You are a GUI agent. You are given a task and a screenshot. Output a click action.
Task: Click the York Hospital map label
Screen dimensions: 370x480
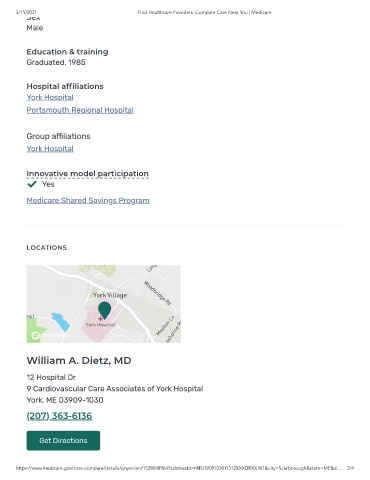pyautogui.click(x=100, y=325)
